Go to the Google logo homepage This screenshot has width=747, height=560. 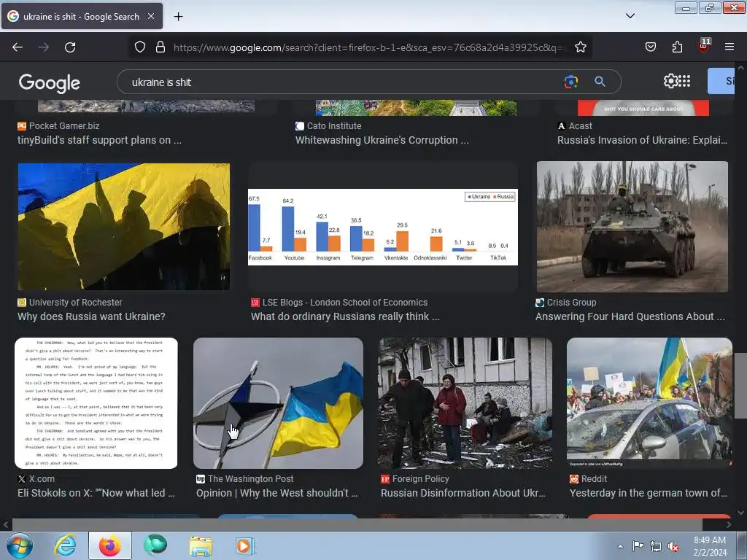pos(50,83)
